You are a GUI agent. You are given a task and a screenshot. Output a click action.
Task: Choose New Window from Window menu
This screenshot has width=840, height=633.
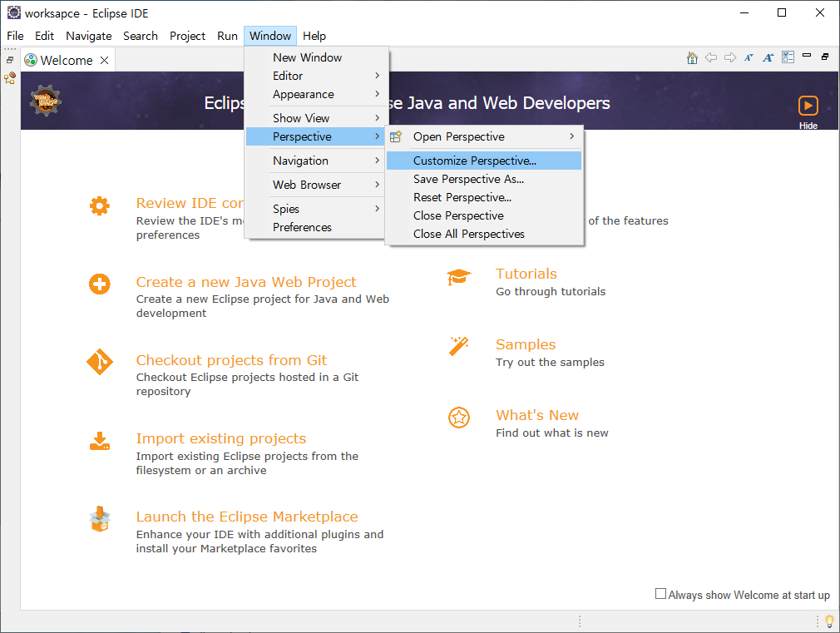click(x=316, y=57)
